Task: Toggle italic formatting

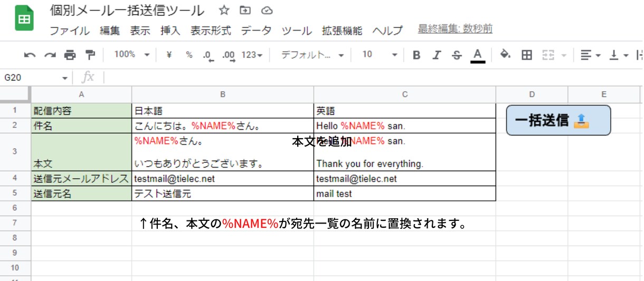Action: 437,55
